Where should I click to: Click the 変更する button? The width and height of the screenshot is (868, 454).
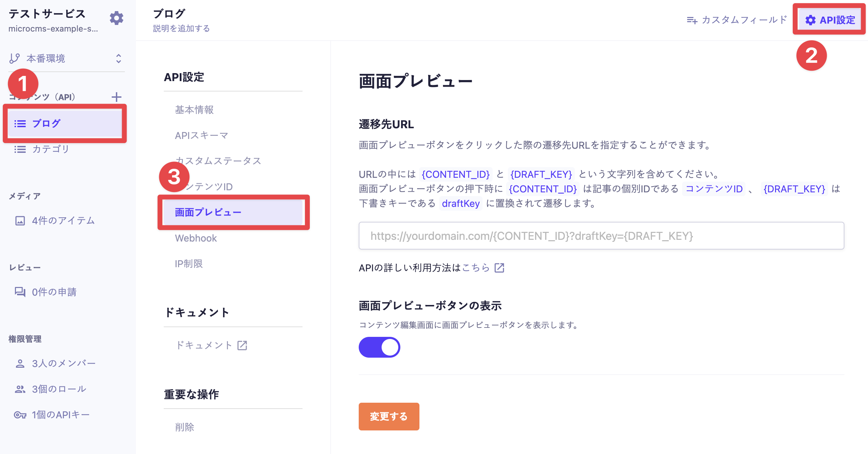tap(389, 416)
